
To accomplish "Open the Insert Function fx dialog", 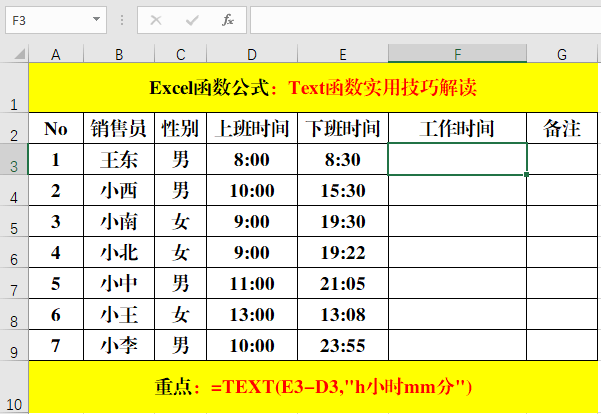I will [x=228, y=20].
